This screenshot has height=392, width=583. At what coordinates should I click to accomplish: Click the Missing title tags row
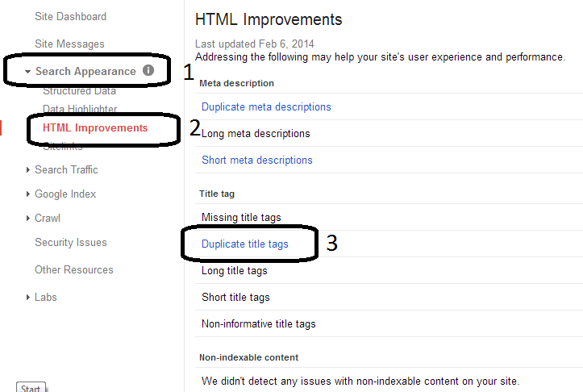coord(242,217)
